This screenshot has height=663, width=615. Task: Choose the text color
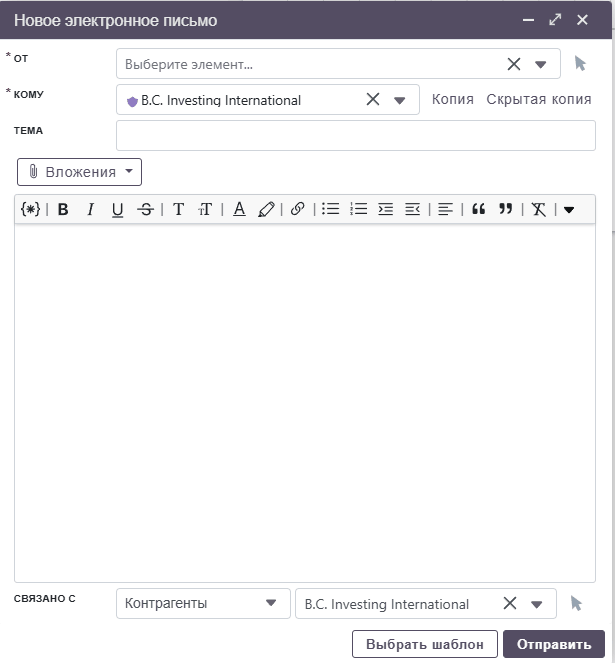click(x=239, y=209)
